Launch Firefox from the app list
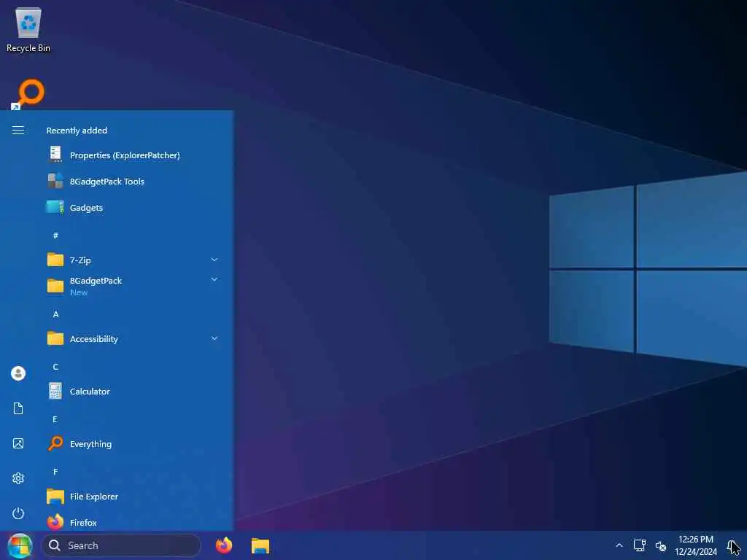Viewport: 747px width, 560px height. (133, 522)
